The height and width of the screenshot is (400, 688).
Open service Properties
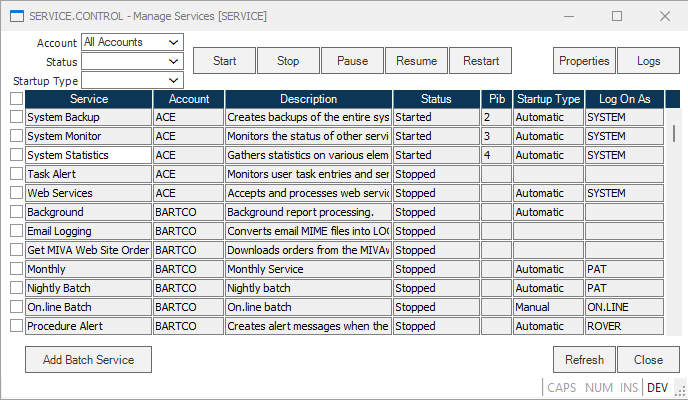point(584,61)
